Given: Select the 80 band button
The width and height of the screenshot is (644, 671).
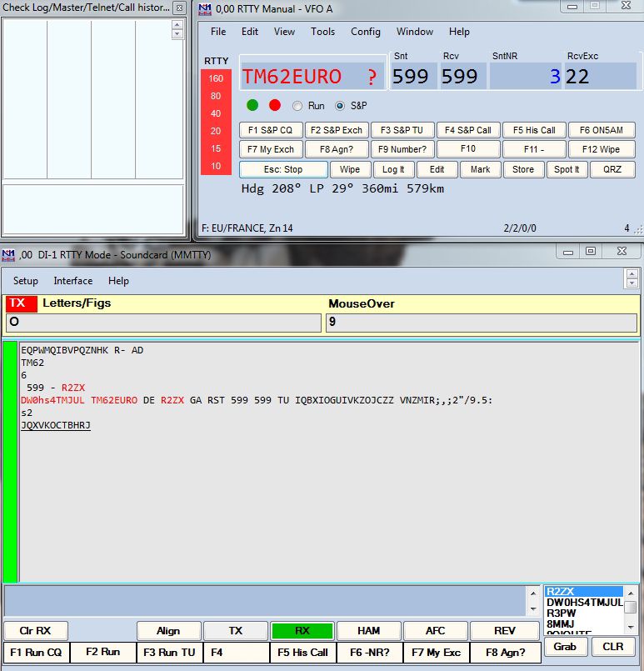Looking at the screenshot, I should (216, 96).
